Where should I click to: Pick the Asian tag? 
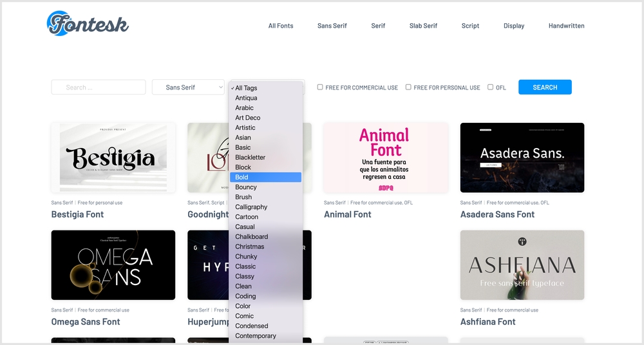click(266, 138)
